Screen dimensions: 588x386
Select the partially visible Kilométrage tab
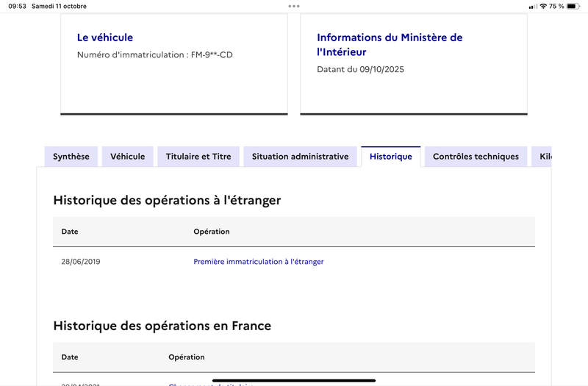542,157
